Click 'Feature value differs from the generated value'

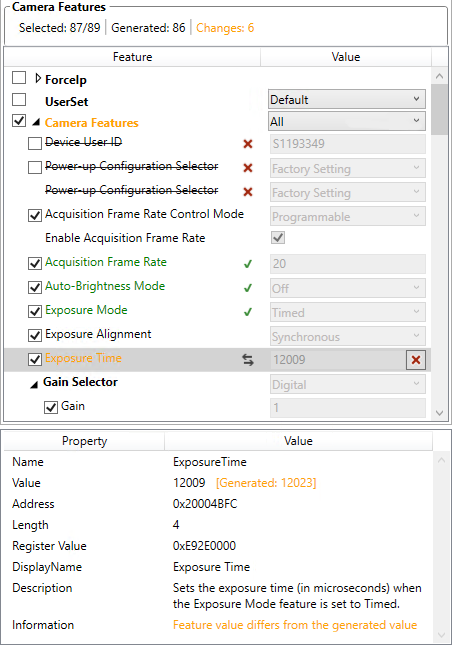coord(295,625)
